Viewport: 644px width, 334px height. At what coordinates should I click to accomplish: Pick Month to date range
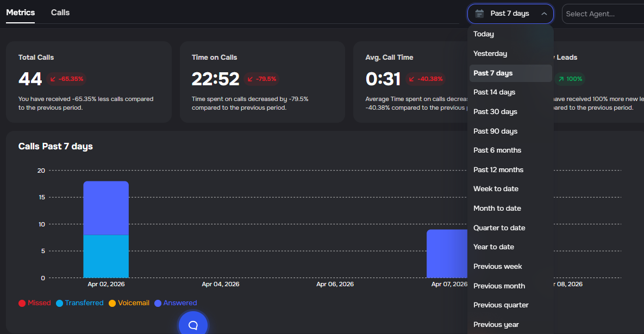(x=497, y=208)
